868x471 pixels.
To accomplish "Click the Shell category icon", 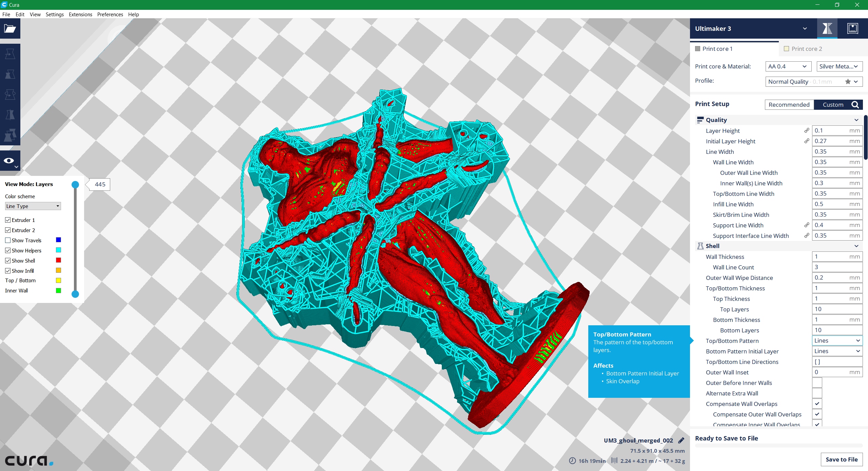I will click(700, 246).
